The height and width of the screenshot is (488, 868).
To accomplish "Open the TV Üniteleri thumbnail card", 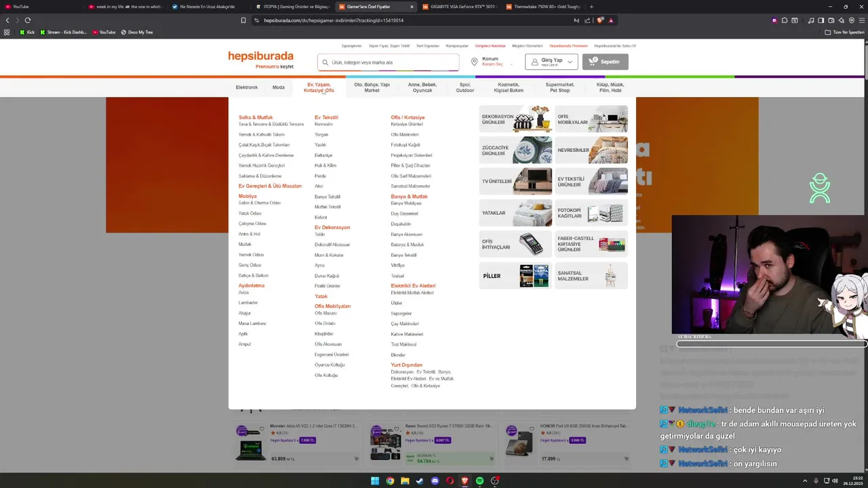I will [x=515, y=181].
